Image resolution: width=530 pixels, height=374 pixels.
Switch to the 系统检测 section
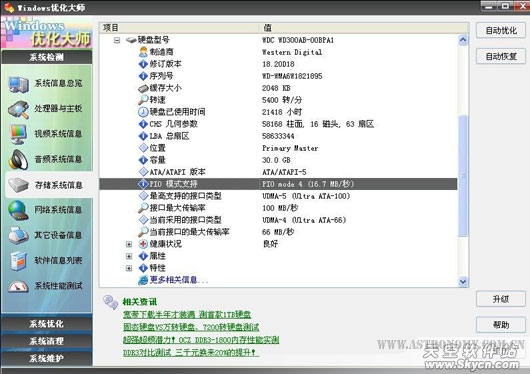(x=47, y=57)
